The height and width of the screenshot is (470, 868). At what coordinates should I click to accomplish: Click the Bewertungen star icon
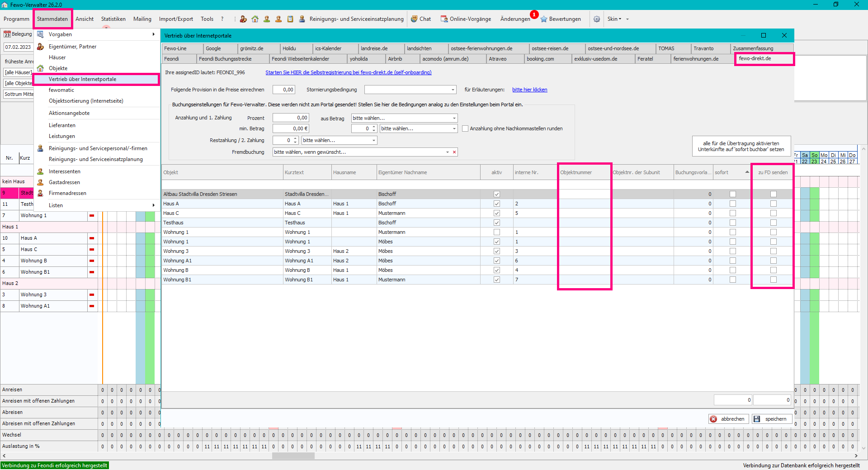544,19
